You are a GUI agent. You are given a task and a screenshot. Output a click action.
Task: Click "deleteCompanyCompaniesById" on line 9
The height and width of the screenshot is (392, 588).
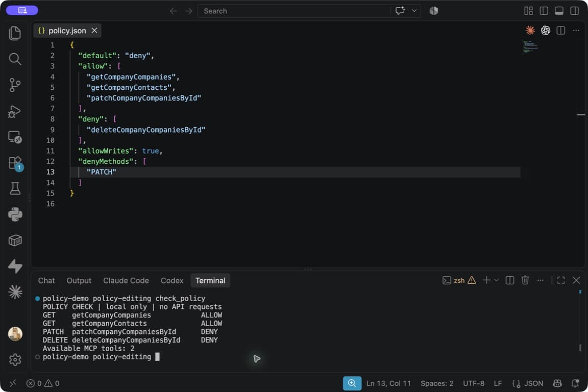coord(146,130)
